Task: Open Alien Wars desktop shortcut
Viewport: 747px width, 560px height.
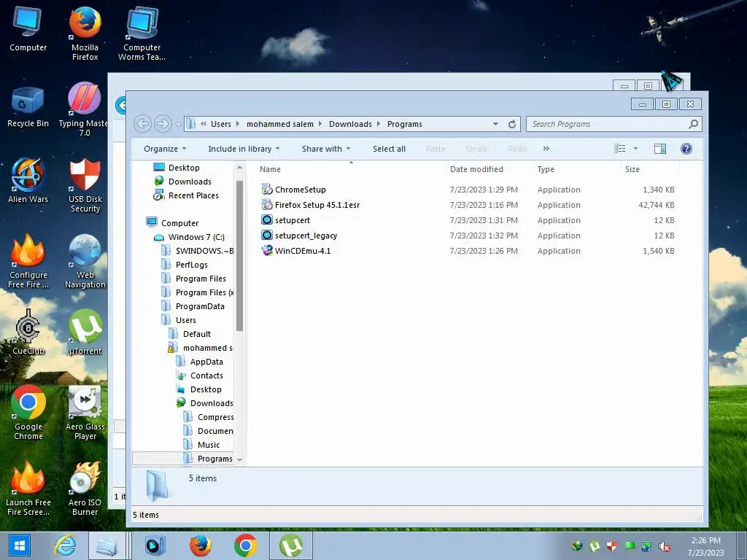Action: point(28,180)
